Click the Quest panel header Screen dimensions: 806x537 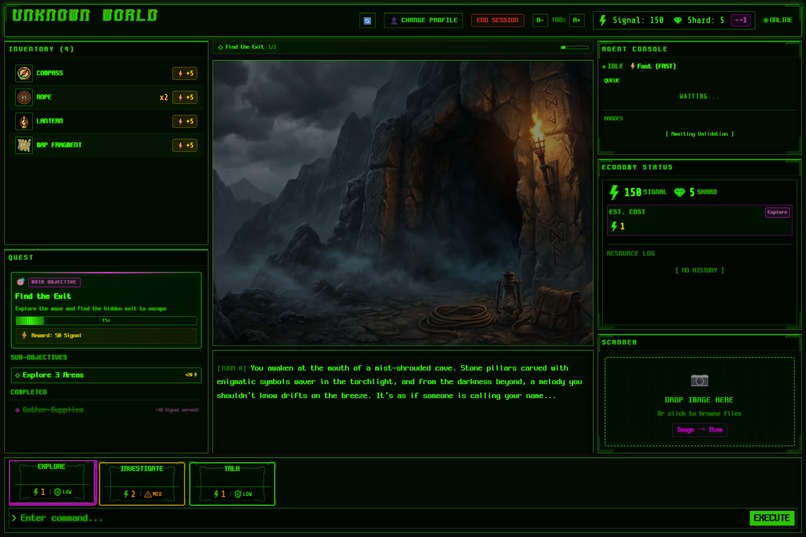click(x=21, y=257)
